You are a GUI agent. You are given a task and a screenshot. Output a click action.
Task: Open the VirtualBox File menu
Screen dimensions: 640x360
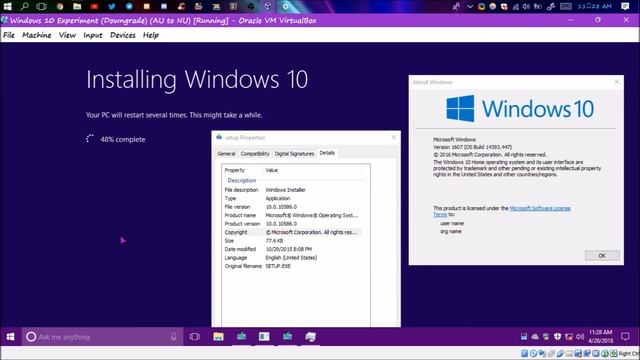pyautogui.click(x=9, y=35)
